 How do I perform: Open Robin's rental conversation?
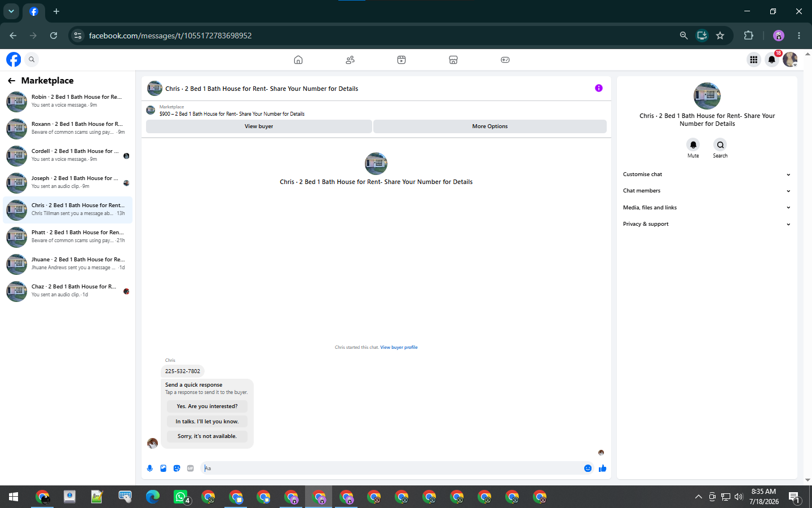click(x=68, y=101)
